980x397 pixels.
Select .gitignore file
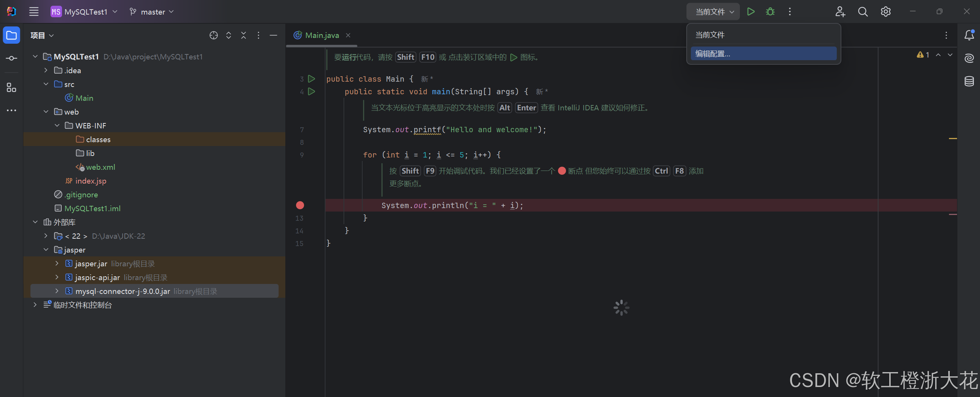click(x=76, y=195)
